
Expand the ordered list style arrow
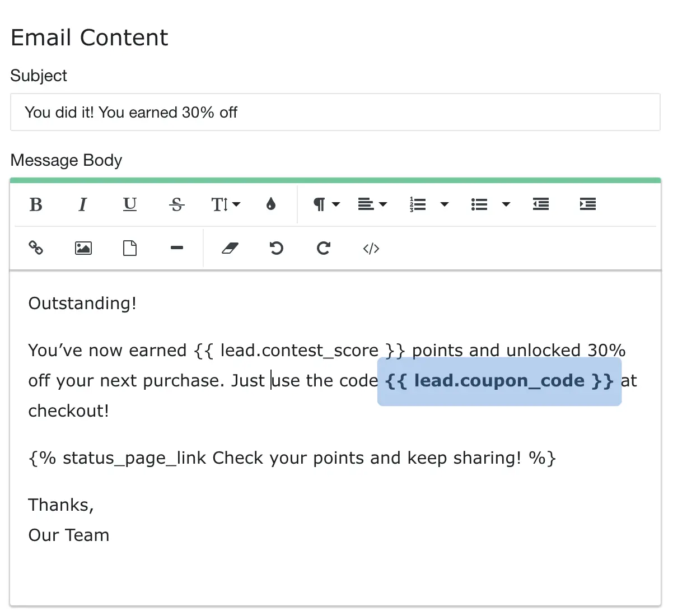coord(445,204)
